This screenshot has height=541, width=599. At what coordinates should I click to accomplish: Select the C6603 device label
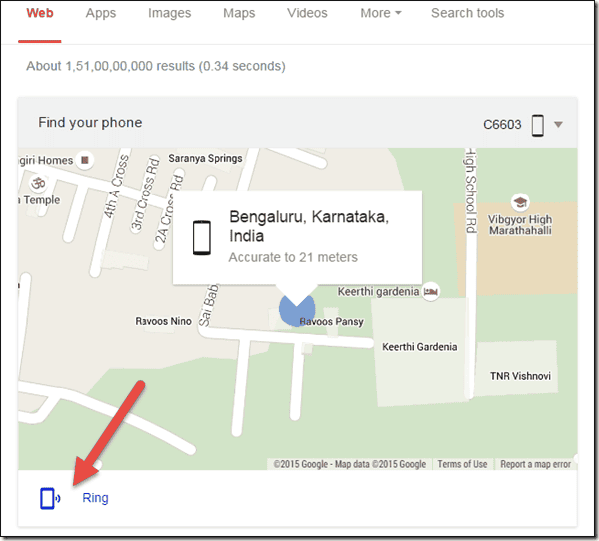(502, 125)
